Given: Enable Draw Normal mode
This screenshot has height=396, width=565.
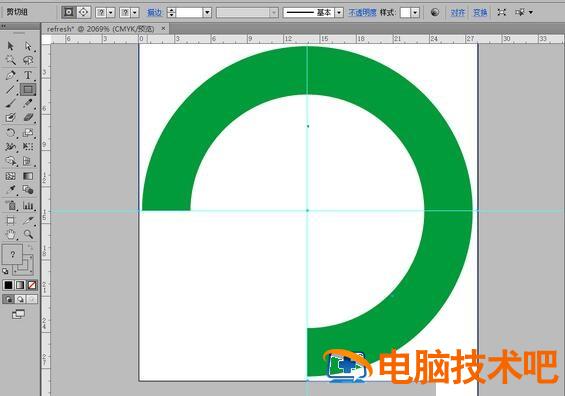Looking at the screenshot, I should [x=8, y=299].
